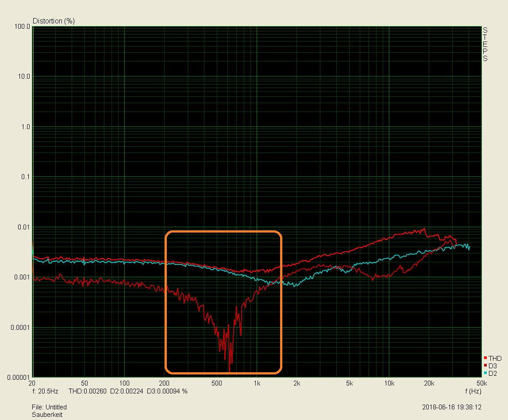
Task: Click the cyan D2 legend color marker
Action: [x=485, y=373]
